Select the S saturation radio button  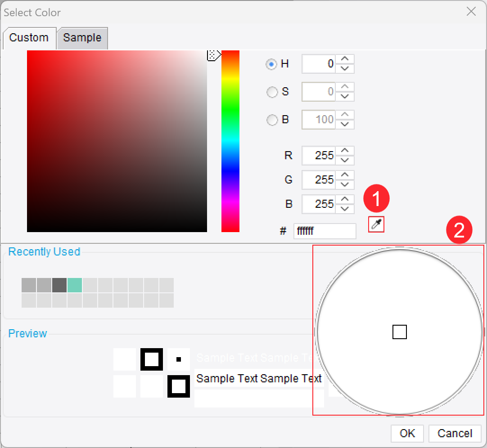[272, 92]
